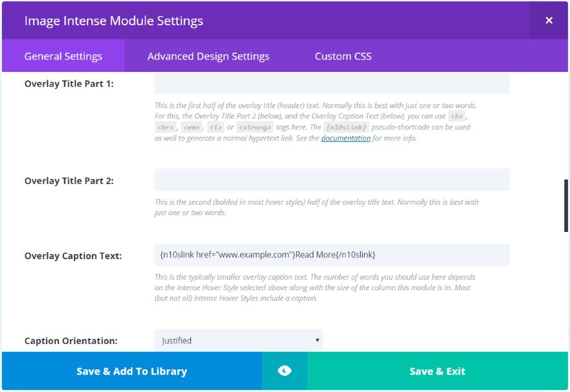Switch to the General Settings tab
This screenshot has width=570, height=392.
63,56
